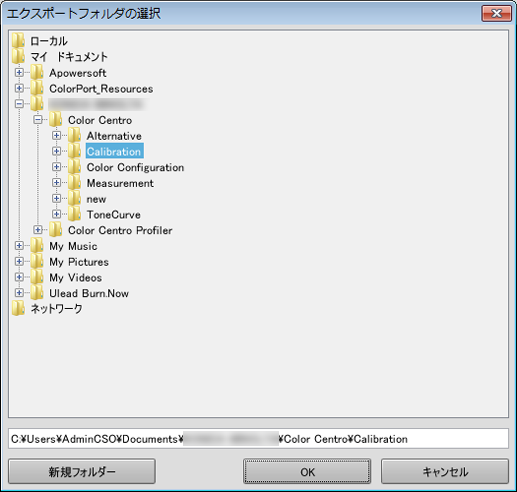Select the Color Centro folder name
The image size is (517, 492).
[x=100, y=120]
